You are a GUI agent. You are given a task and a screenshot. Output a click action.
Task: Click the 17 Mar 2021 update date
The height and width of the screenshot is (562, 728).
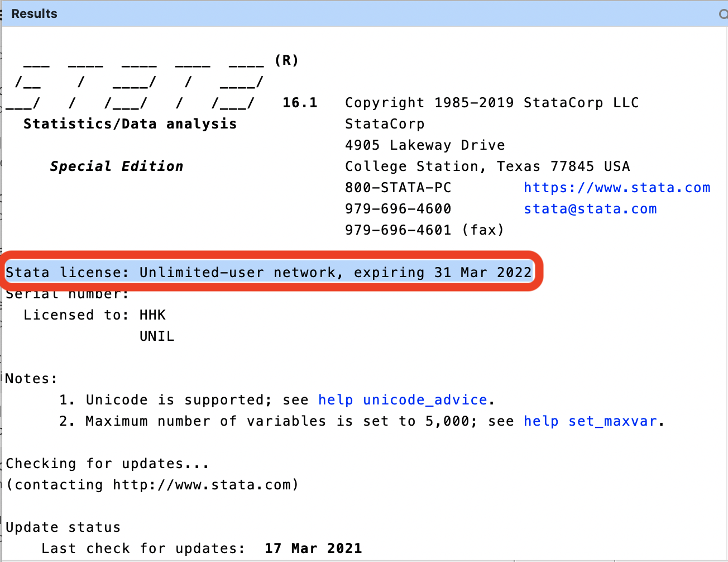313,549
